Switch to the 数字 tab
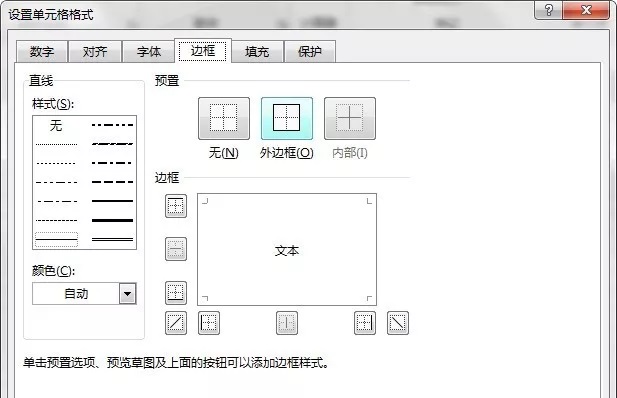 coord(42,52)
